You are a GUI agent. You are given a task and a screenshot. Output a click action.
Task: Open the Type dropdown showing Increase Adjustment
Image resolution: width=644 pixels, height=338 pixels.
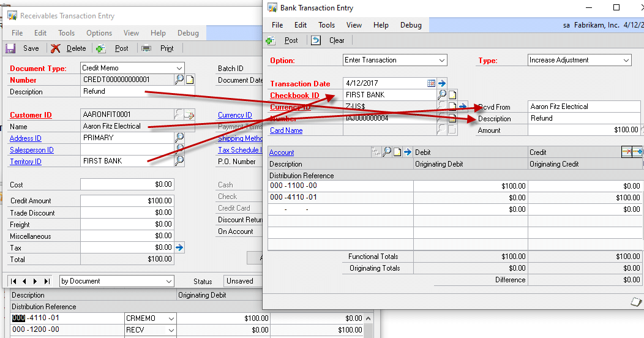pyautogui.click(x=626, y=60)
